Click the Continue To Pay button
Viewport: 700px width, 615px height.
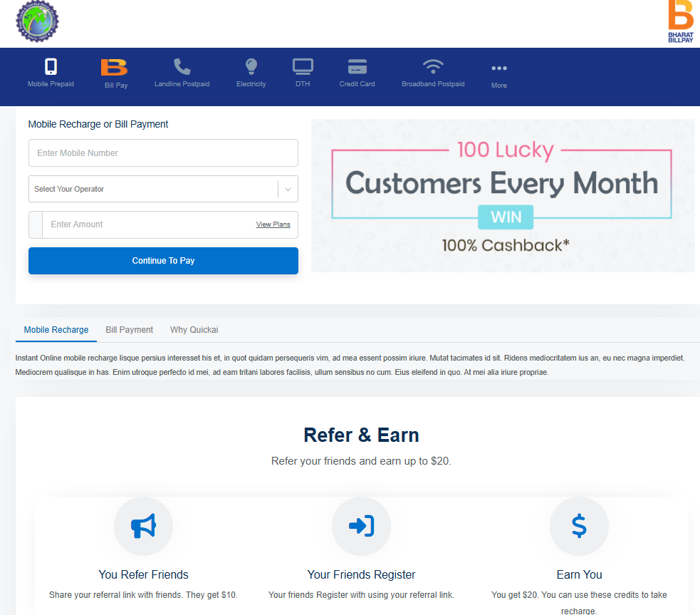163,261
